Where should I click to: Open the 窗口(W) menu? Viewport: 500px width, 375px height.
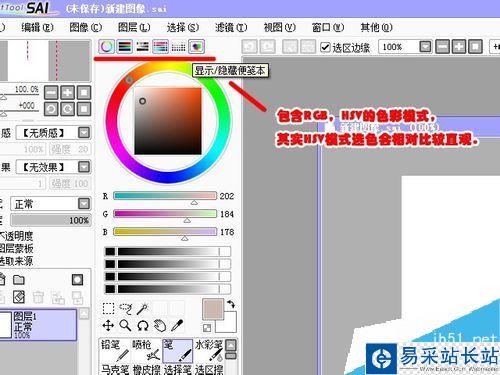tap(328, 27)
